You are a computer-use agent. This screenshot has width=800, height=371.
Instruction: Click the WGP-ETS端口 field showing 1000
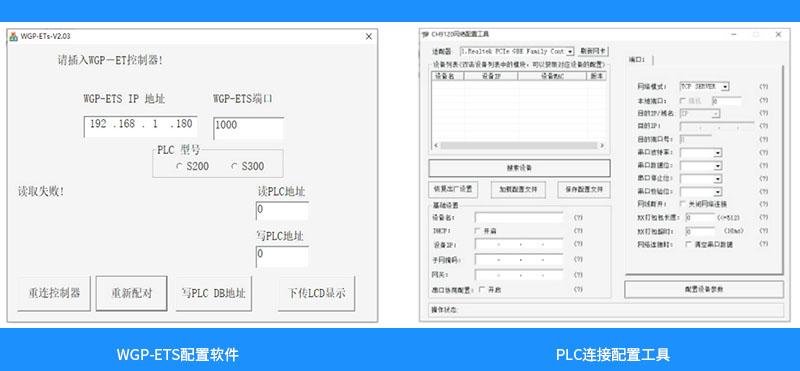[248, 128]
